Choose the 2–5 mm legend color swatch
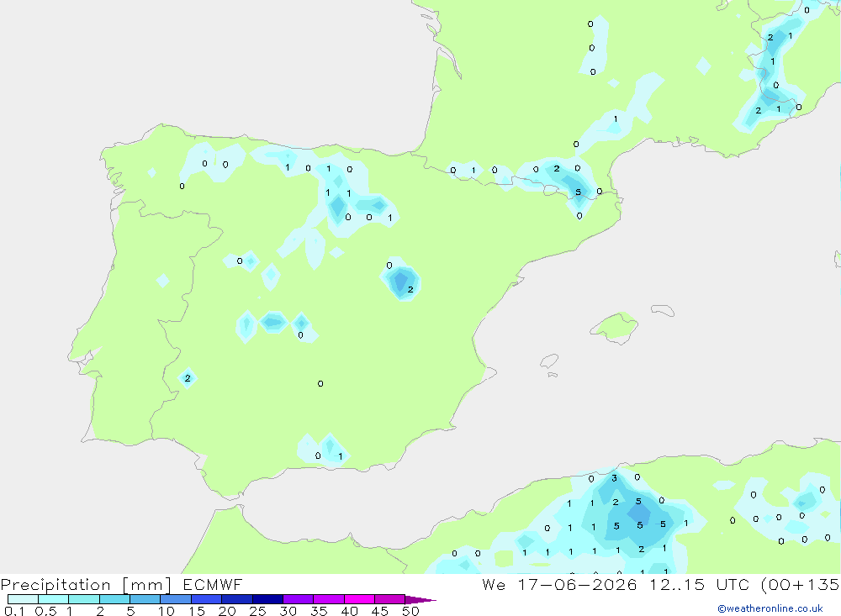 tap(114, 599)
